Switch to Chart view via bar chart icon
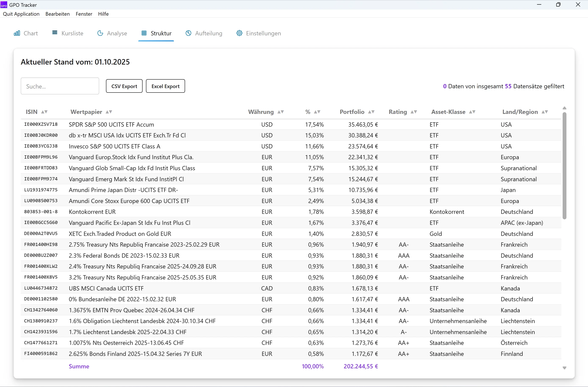Screen dimensions: 588x387 point(17,33)
